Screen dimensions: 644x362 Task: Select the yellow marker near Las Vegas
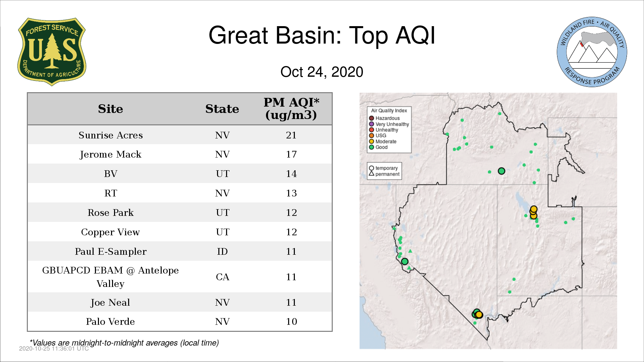point(479,314)
